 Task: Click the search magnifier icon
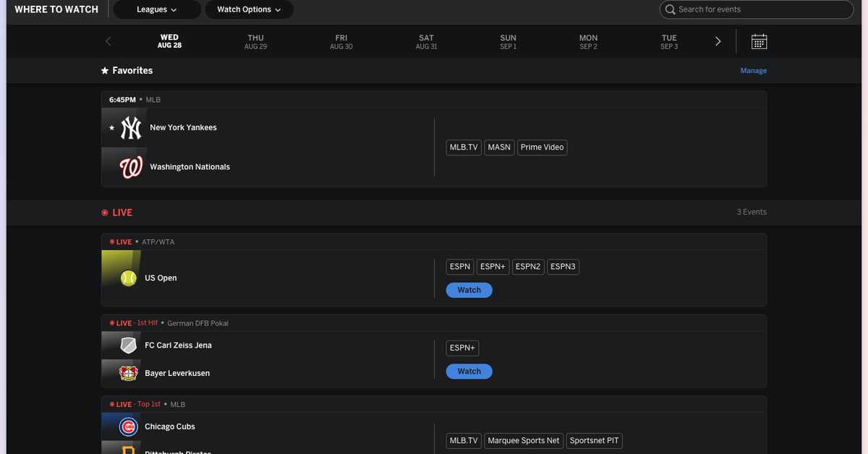pos(671,9)
